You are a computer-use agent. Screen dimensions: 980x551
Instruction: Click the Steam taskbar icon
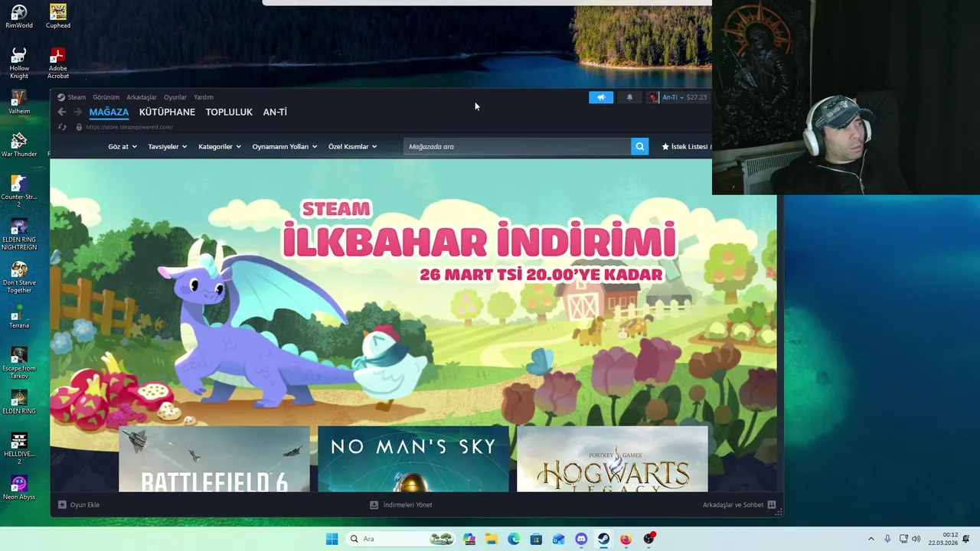click(x=603, y=539)
